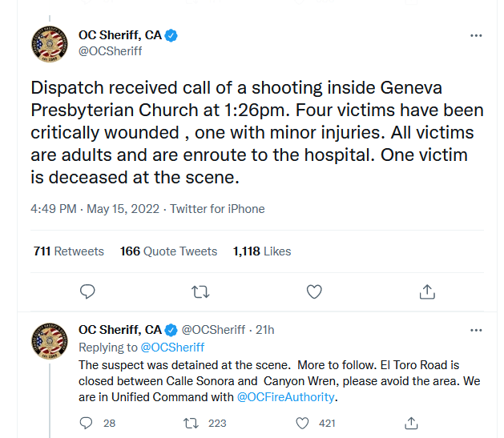View the 1,118 Likes list
Screen dimensions: 504x438
262,251
